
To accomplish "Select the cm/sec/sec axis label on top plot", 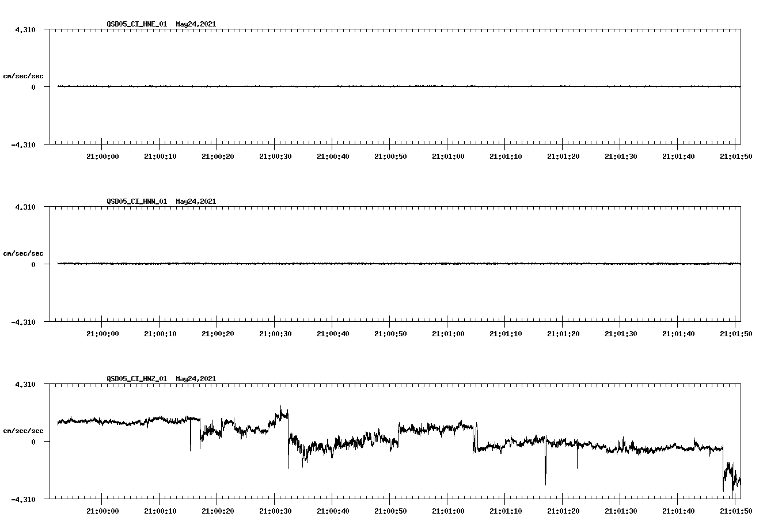I will tap(23, 75).
